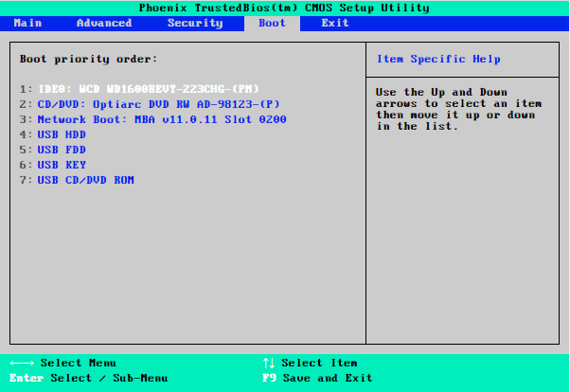Open the Main menu tab
The width and height of the screenshot is (570, 392).
coord(27,24)
